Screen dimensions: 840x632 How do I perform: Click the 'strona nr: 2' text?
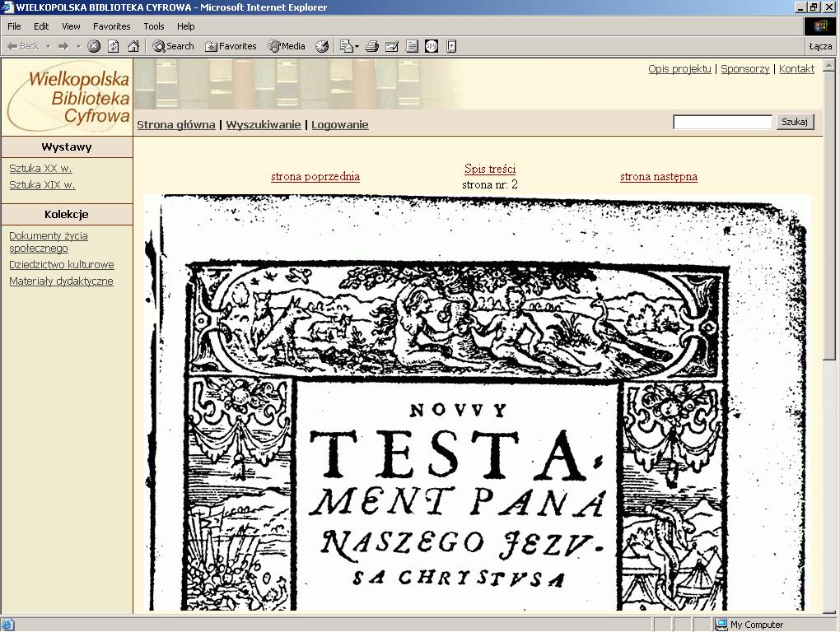(490, 184)
